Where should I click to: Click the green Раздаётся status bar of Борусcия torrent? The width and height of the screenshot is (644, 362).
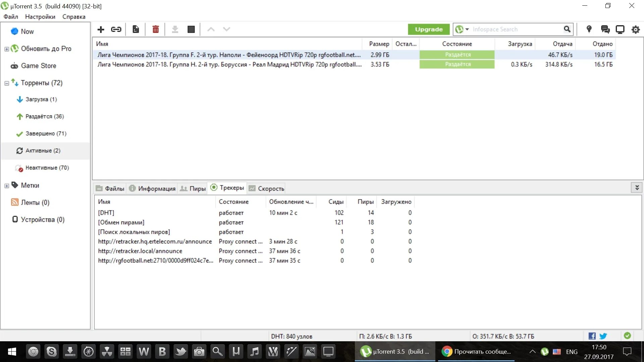pos(457,64)
